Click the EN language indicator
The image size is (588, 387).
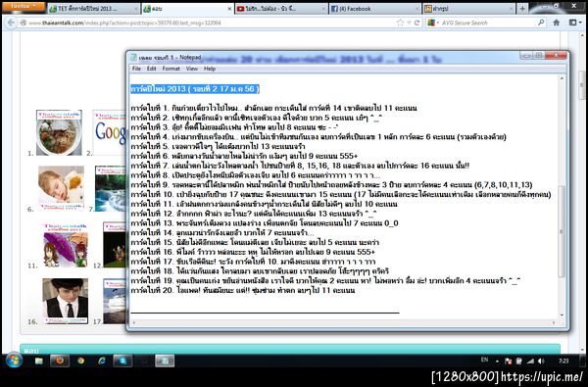(484, 360)
